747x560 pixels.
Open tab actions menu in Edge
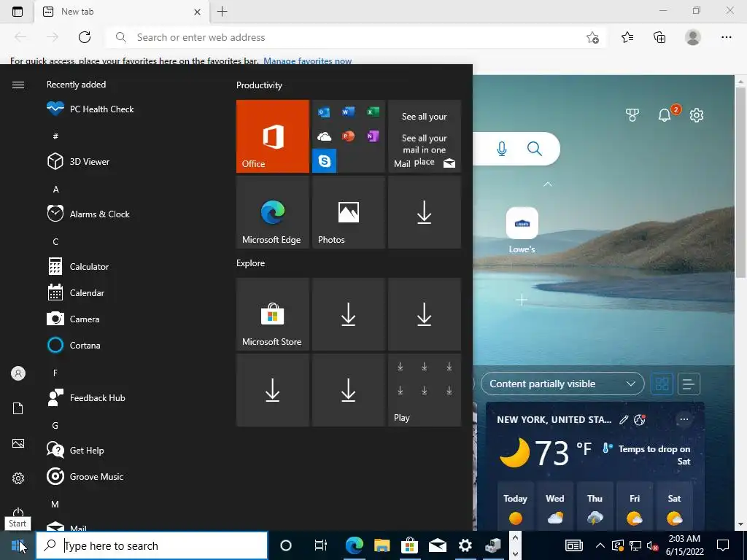pyautogui.click(x=18, y=12)
